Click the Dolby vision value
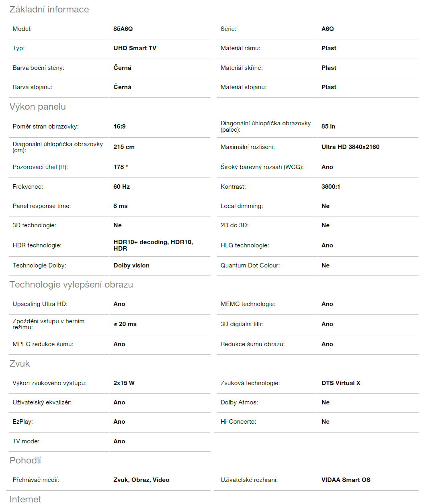Image resolution: width=424 pixels, height=504 pixels. tap(131, 265)
